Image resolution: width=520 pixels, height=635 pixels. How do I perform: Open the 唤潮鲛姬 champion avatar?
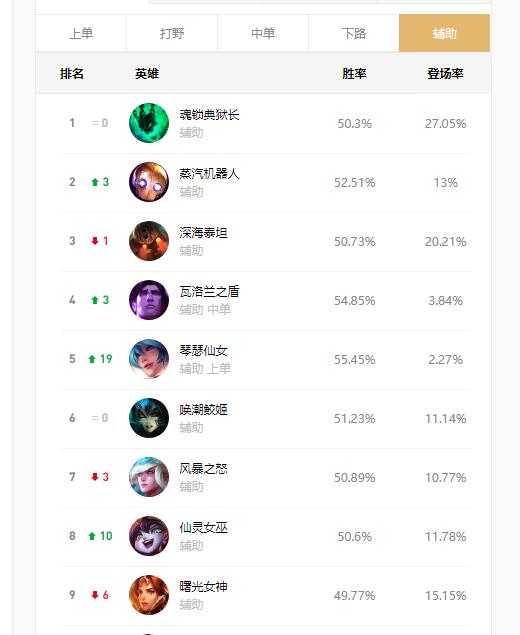click(x=149, y=418)
